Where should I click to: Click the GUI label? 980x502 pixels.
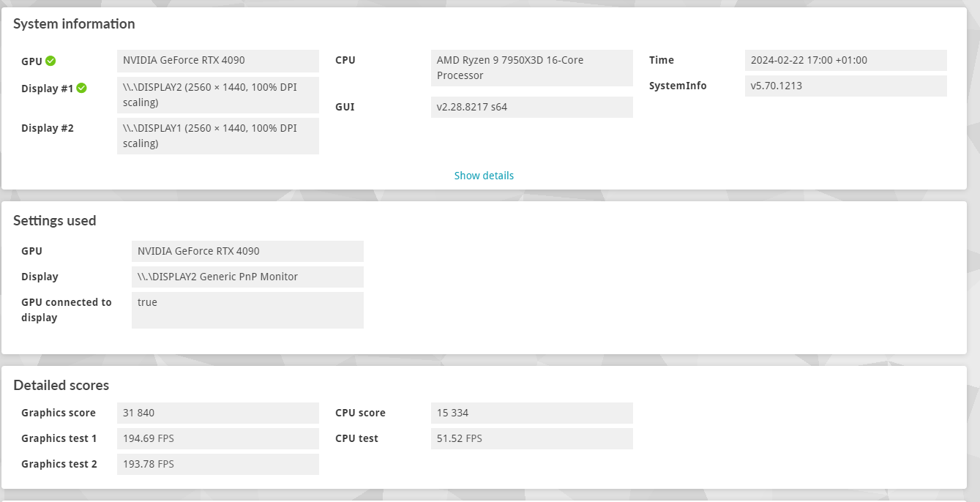pyautogui.click(x=345, y=107)
